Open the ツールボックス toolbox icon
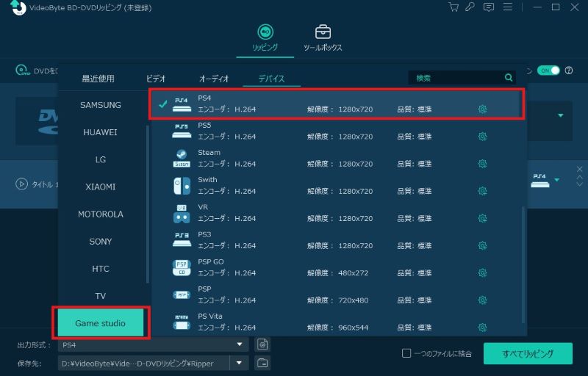 [x=323, y=32]
